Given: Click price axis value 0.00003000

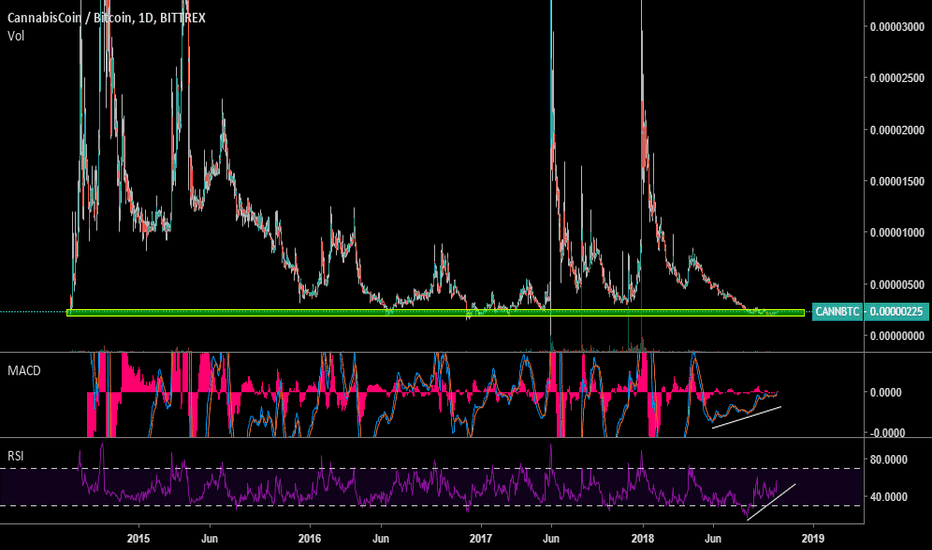Looking at the screenshot, I should [x=897, y=27].
